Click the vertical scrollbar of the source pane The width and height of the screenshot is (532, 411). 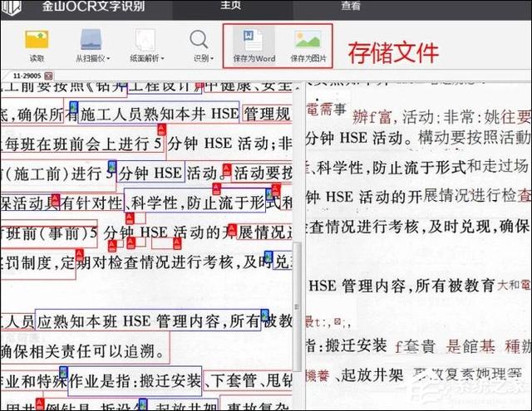click(297, 306)
